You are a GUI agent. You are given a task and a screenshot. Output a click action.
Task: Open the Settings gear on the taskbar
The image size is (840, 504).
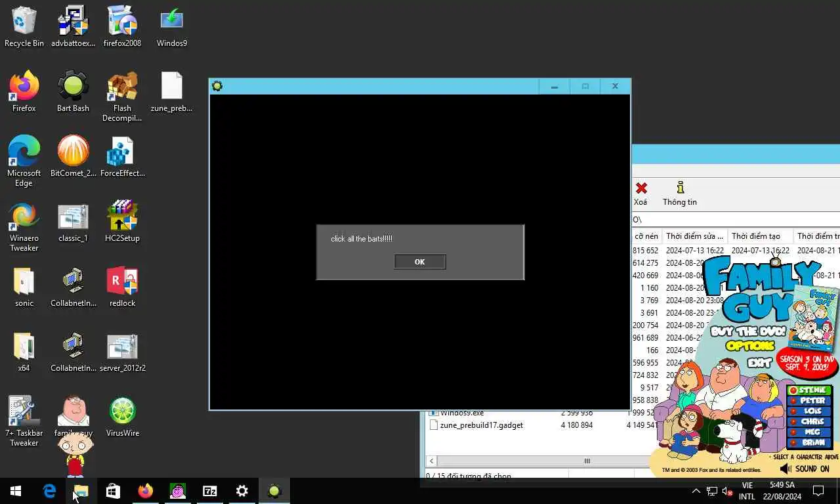click(x=242, y=491)
